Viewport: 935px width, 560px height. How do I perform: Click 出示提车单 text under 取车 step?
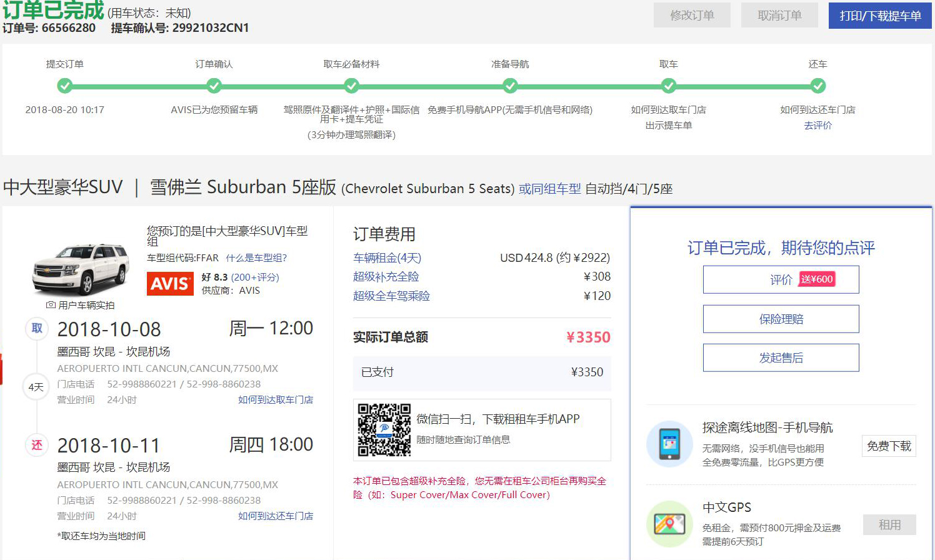(668, 125)
